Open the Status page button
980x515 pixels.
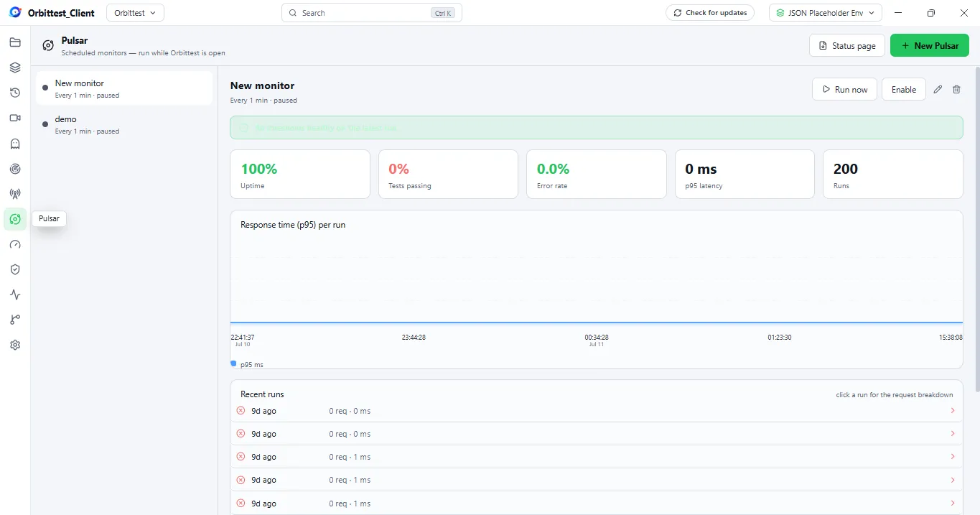pyautogui.click(x=847, y=45)
